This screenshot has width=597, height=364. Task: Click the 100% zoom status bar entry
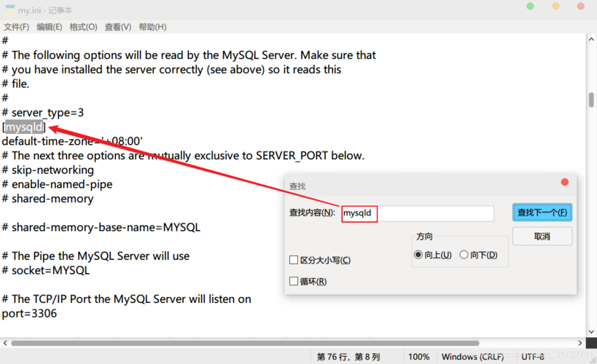click(419, 357)
